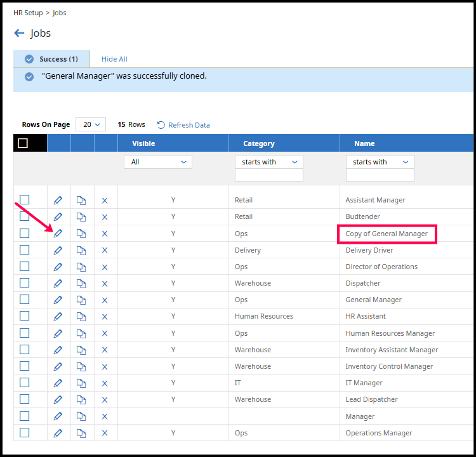Click the Success checkmark icon in tab
Screen dimensions: 476x457
pos(29,59)
